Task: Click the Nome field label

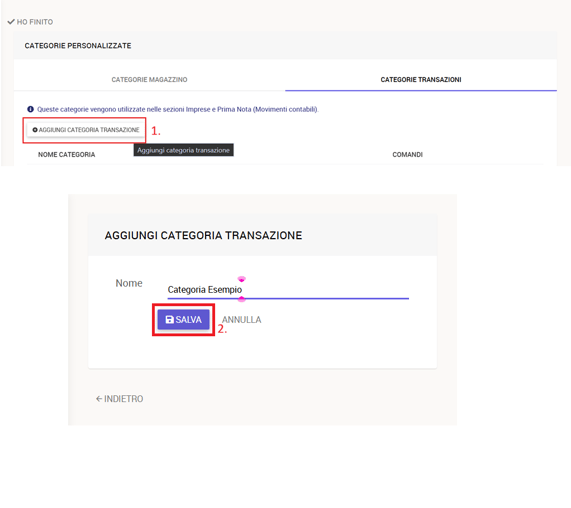Action: [x=129, y=283]
